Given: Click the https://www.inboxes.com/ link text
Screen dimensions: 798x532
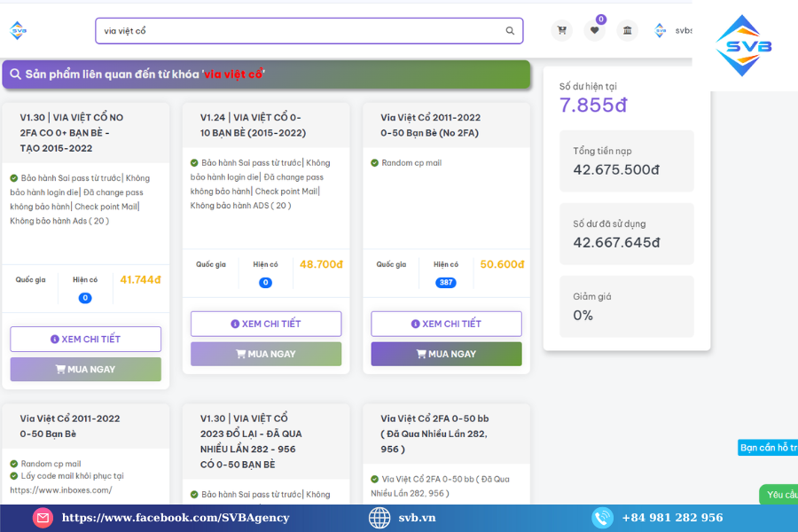Looking at the screenshot, I should tap(61, 490).
